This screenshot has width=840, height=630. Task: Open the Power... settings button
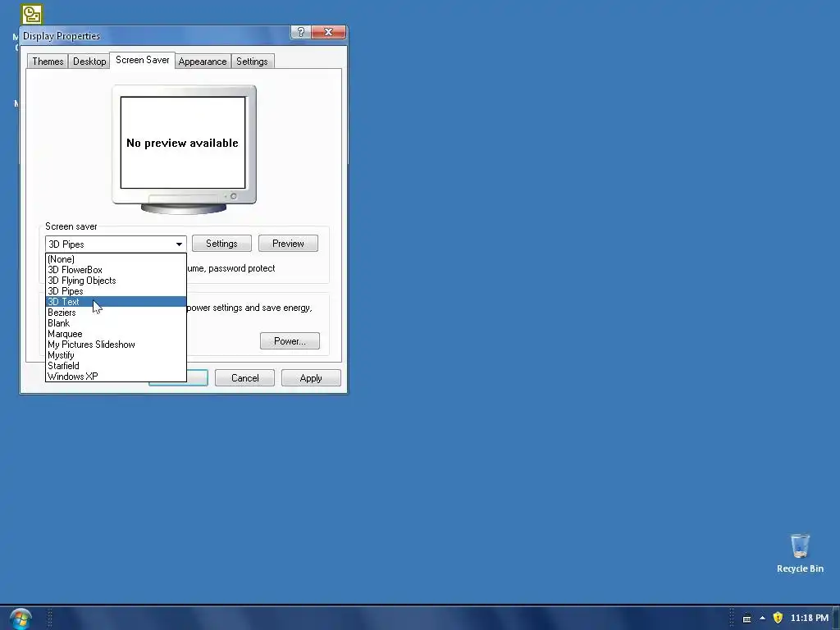point(290,341)
